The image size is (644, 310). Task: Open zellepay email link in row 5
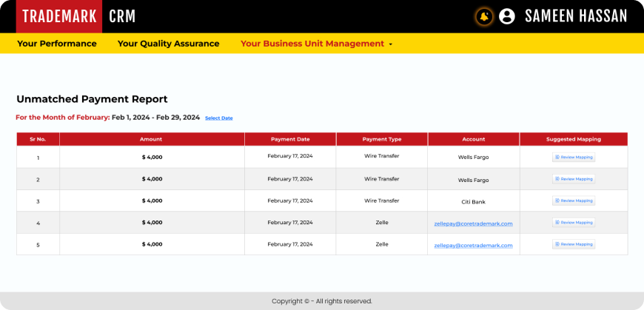473,245
